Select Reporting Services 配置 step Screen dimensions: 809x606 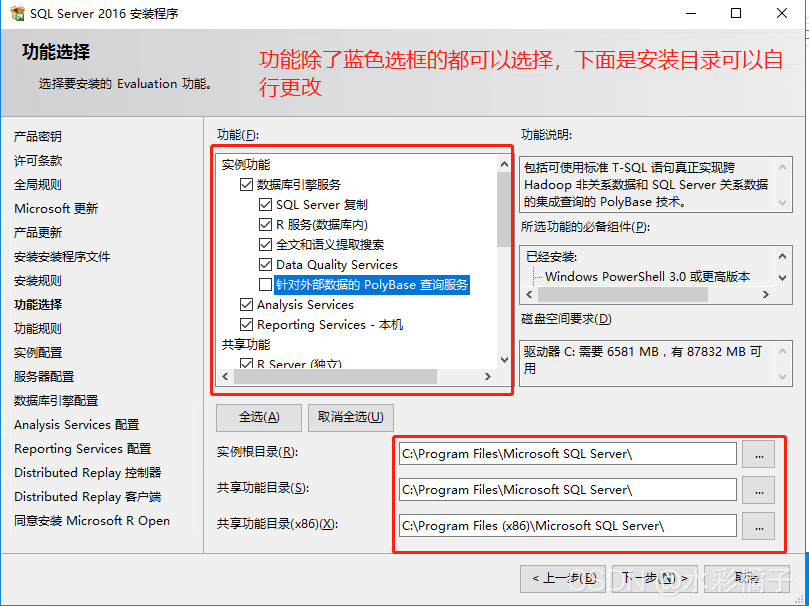[83, 449]
